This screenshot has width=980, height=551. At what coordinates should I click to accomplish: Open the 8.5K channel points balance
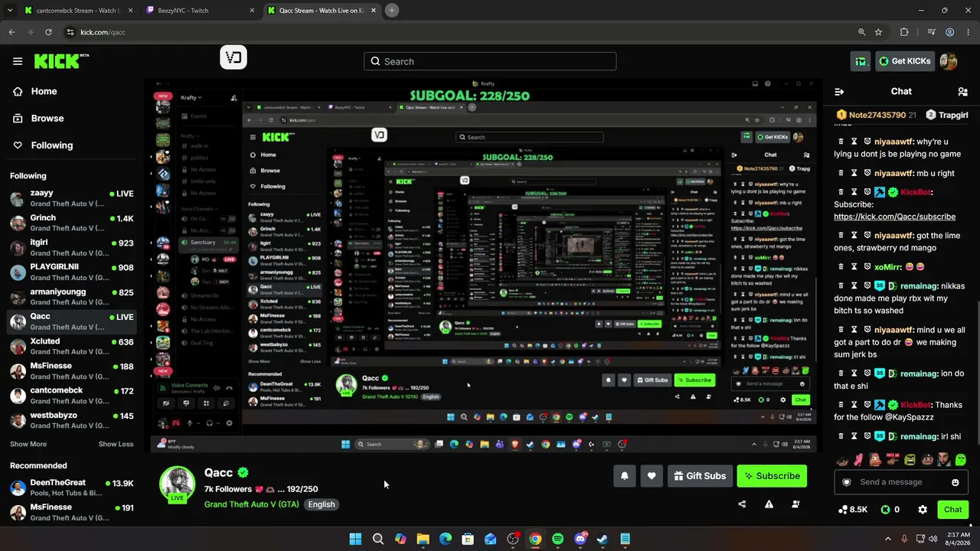coord(853,510)
